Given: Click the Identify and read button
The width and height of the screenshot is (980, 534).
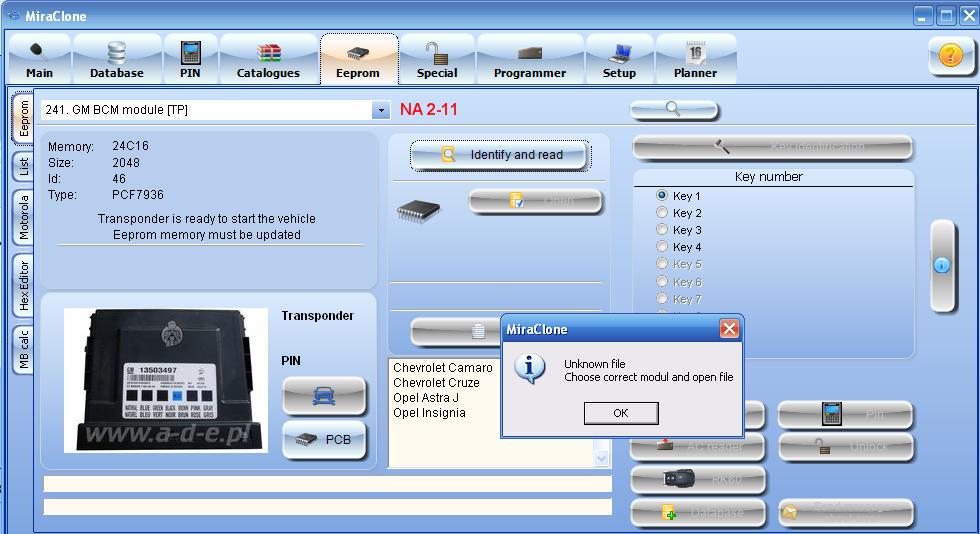Looking at the screenshot, I should tap(500, 155).
